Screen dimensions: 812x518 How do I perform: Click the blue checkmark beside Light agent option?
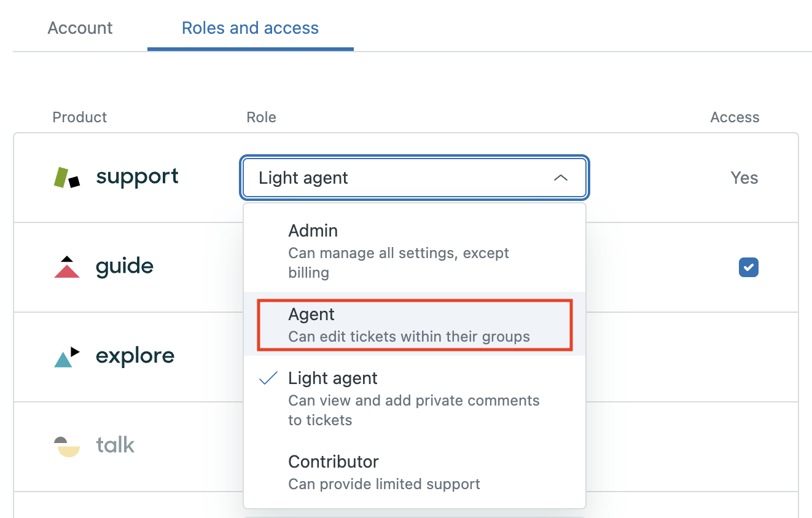pyautogui.click(x=268, y=379)
